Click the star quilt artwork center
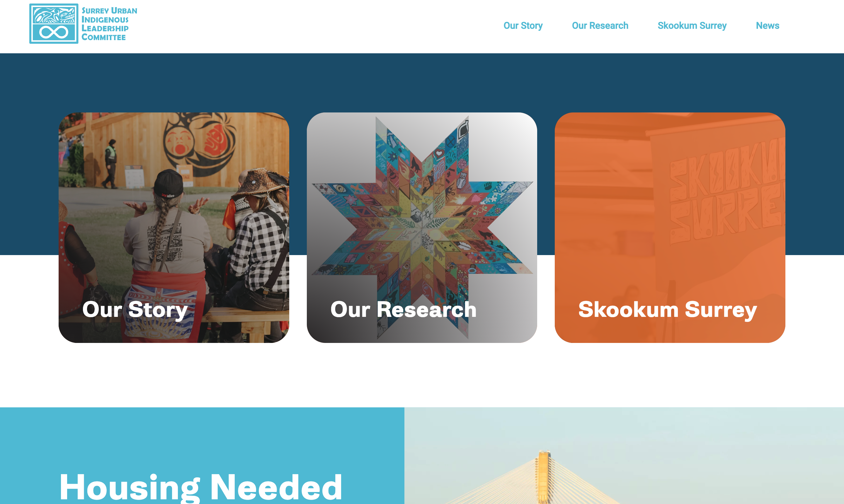 tap(422, 228)
